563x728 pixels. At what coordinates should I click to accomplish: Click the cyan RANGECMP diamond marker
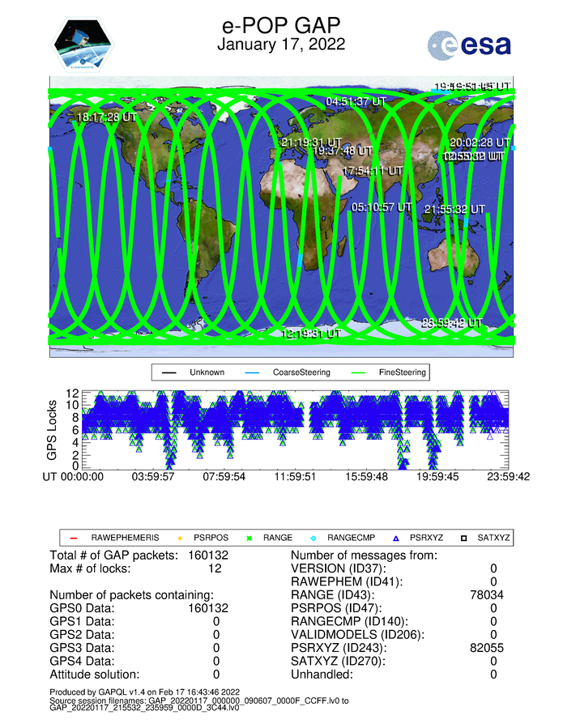tap(314, 538)
